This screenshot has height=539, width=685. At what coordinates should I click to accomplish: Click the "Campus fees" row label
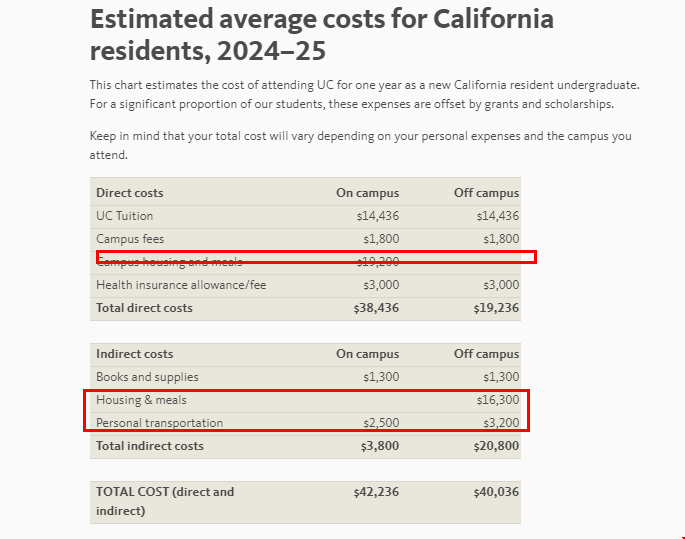[x=130, y=239]
